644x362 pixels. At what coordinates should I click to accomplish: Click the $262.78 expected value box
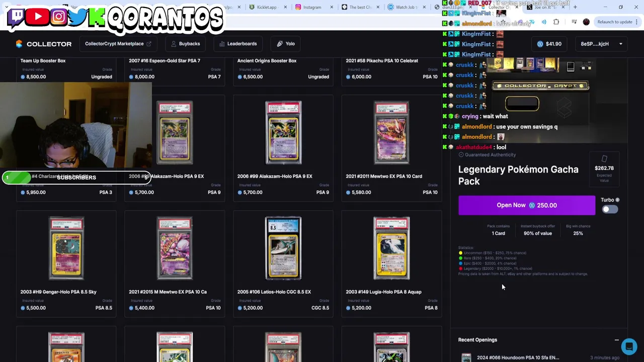(x=604, y=170)
